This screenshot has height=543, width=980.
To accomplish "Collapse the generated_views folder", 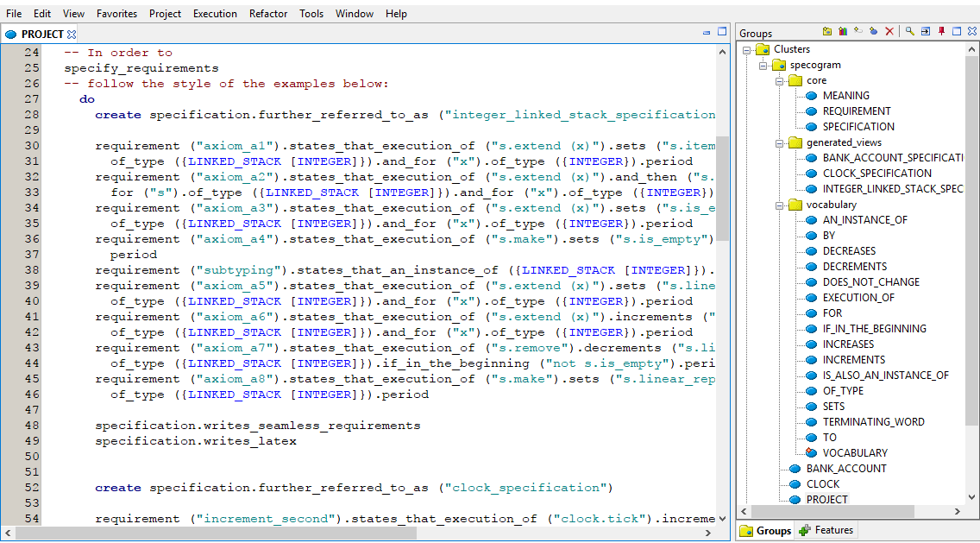I will click(778, 142).
